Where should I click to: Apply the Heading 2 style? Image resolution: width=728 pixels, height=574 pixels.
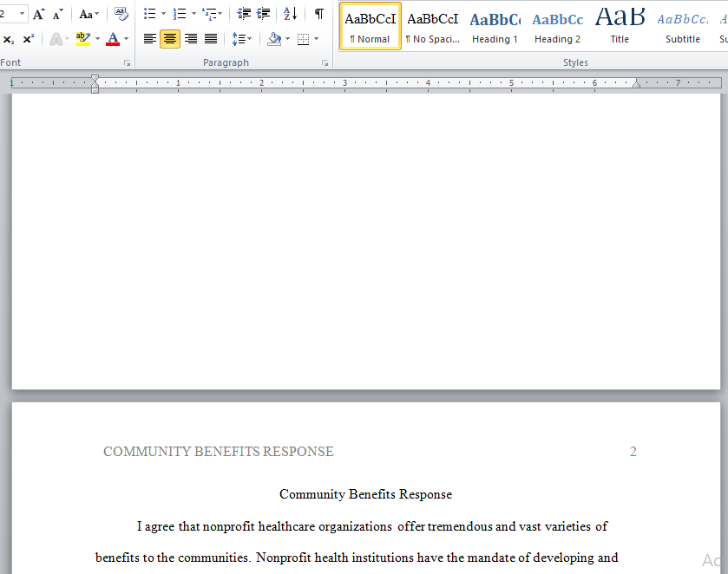point(557,25)
